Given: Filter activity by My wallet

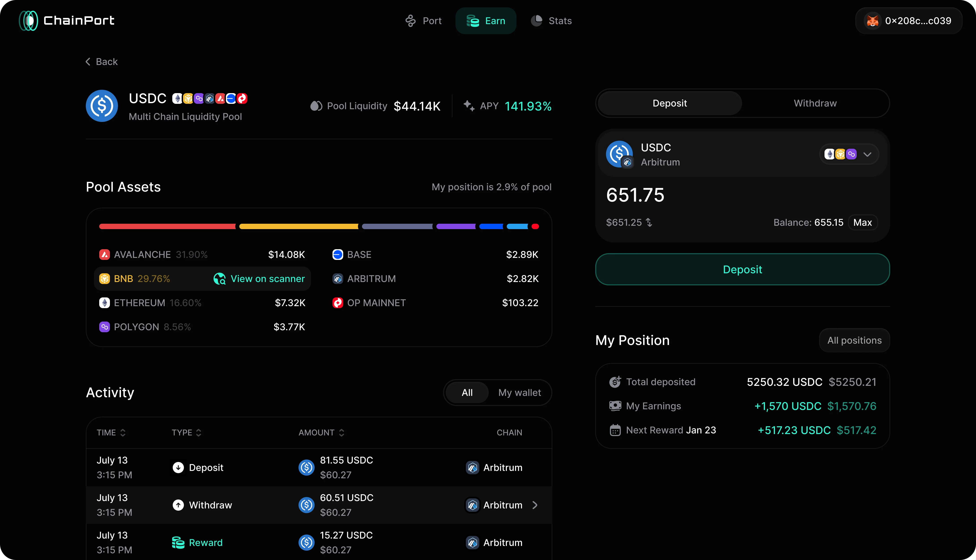Looking at the screenshot, I should (519, 393).
